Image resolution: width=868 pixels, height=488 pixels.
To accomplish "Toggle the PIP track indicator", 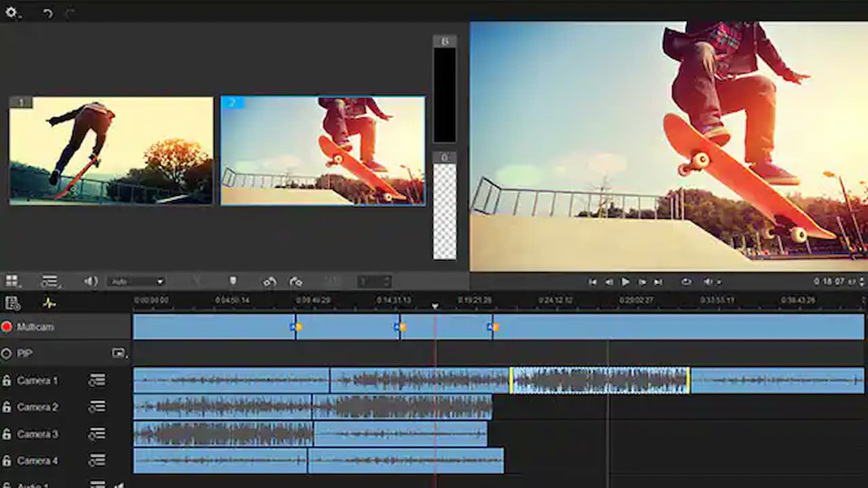I will (7, 353).
